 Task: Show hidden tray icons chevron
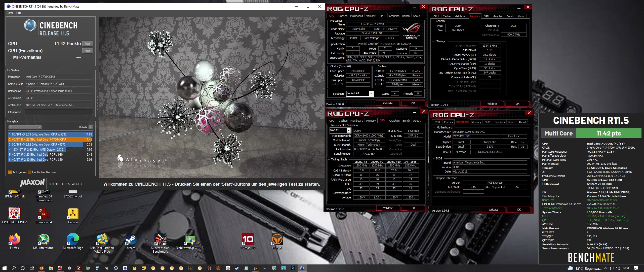[606, 268]
